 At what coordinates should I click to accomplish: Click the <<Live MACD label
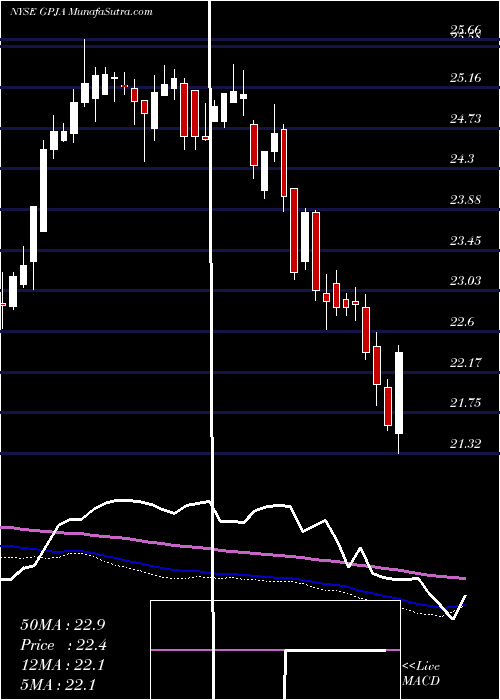(421, 674)
